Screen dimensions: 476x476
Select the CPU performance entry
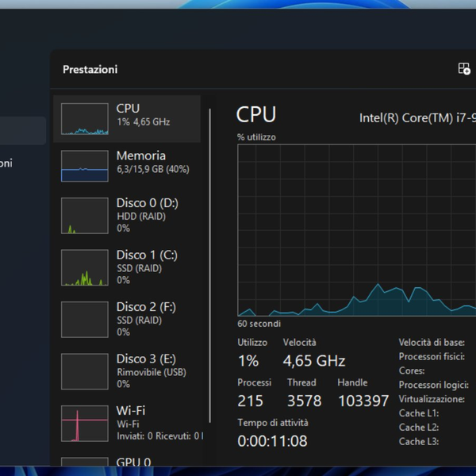143,115
